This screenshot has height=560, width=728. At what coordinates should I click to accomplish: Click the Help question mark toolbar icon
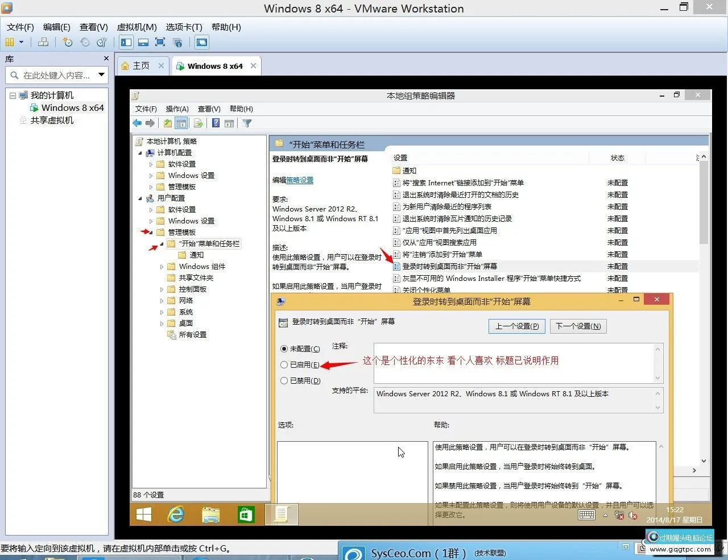pos(216,123)
